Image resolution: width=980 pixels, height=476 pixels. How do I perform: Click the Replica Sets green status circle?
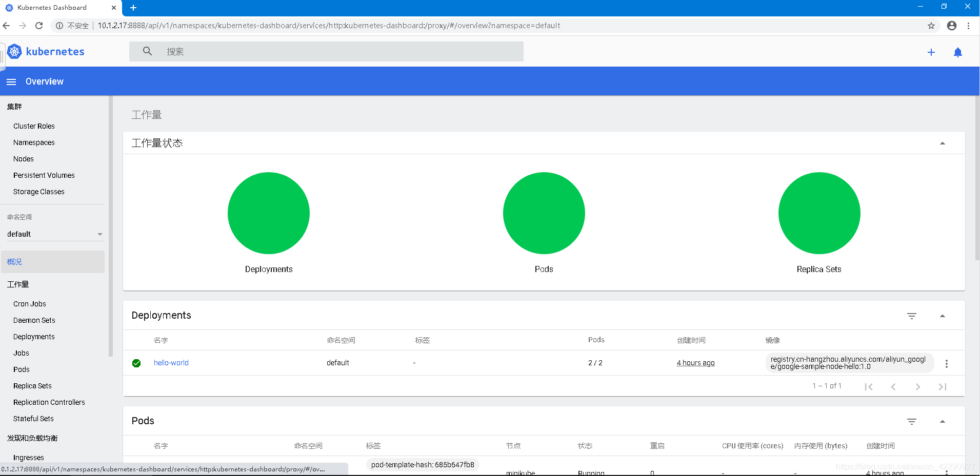(819, 213)
